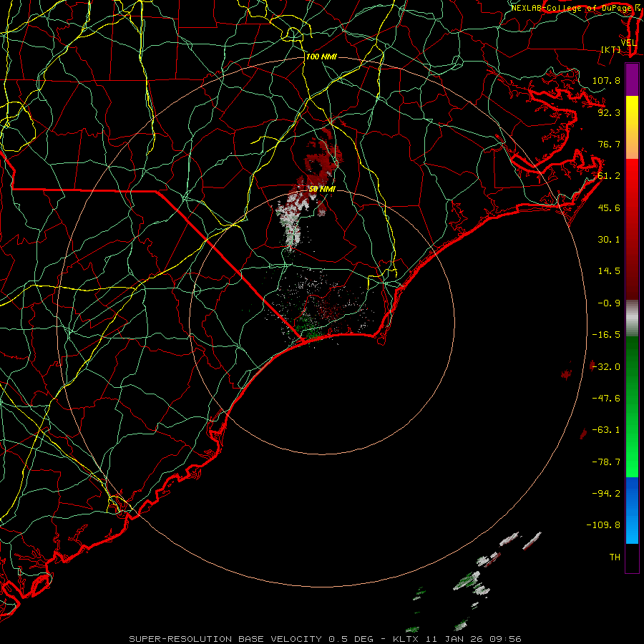The width and height of the screenshot is (644, 644).
Task: Click the offshore gray-green echoes at bottom right
Action: point(472,581)
